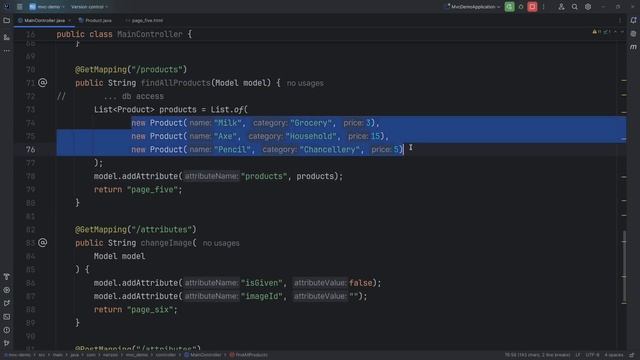
Task: Click MainController in the breadcrumb bar
Action: (202, 355)
